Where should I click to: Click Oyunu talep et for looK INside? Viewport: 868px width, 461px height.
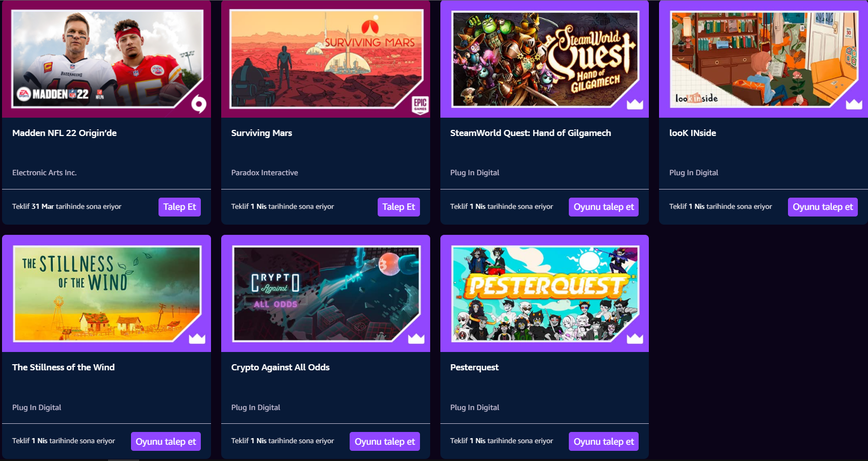pyautogui.click(x=823, y=207)
